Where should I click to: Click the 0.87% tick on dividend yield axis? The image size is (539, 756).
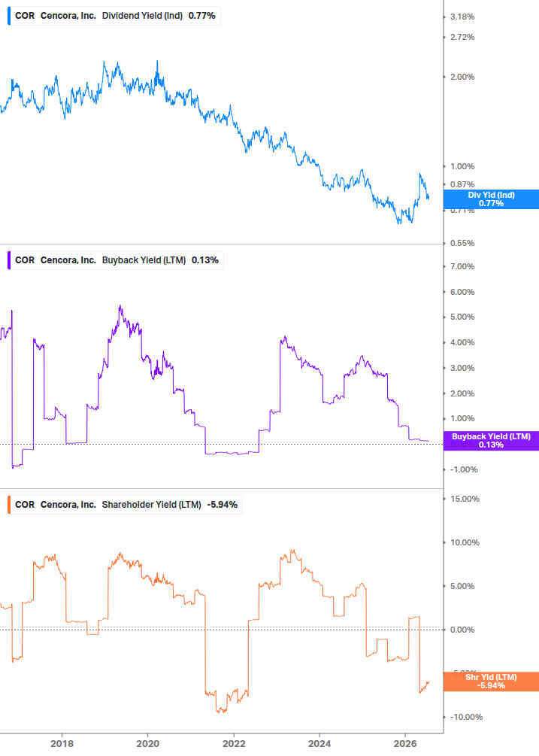[462, 184]
